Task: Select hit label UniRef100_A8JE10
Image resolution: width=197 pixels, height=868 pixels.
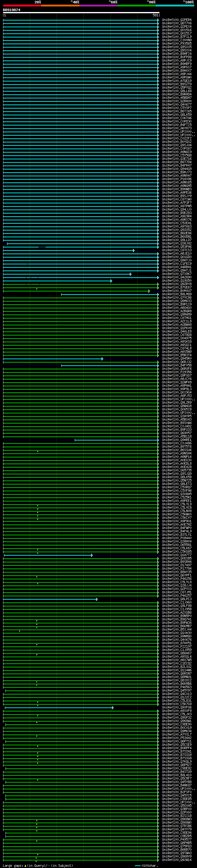Action: 176,253
